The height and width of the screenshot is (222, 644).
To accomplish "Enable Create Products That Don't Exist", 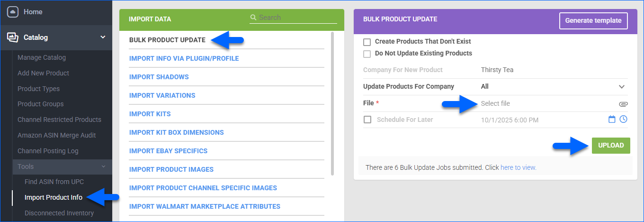I will point(367,42).
